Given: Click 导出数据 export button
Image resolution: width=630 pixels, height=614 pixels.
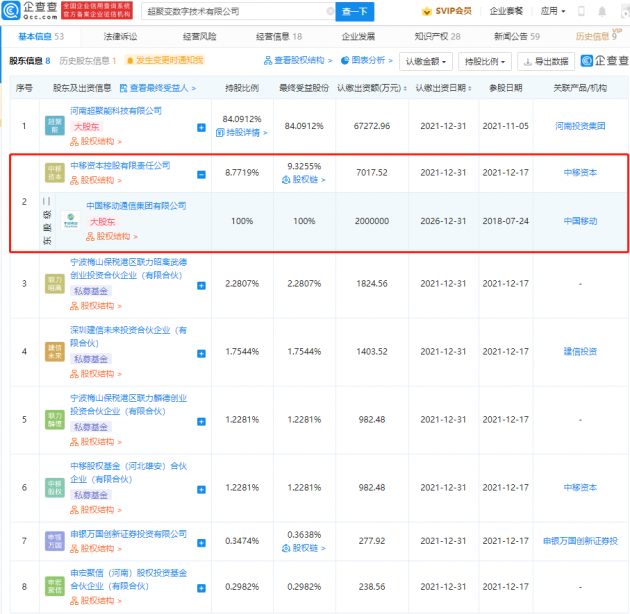Looking at the screenshot, I should pyautogui.click(x=546, y=61).
